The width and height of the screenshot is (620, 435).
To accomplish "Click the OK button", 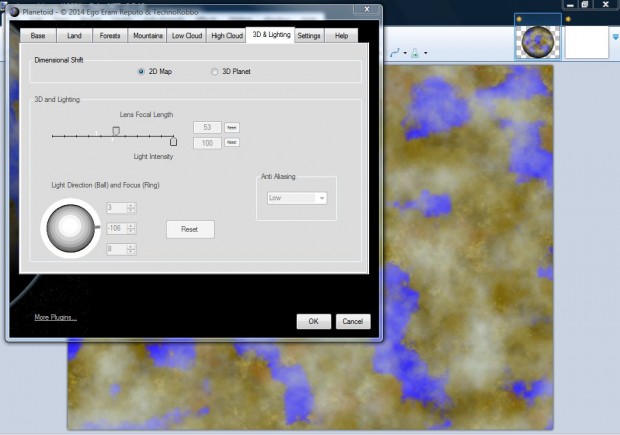I will tap(313, 321).
